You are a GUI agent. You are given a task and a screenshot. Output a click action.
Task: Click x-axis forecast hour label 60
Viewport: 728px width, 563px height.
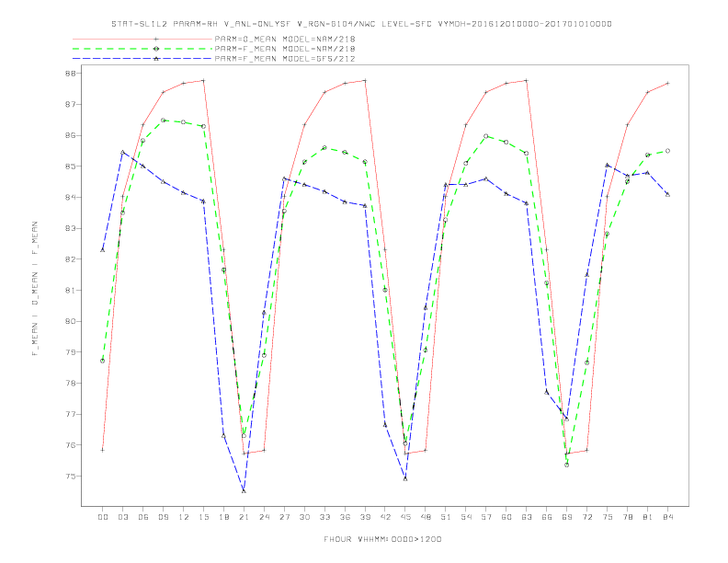pos(506,517)
